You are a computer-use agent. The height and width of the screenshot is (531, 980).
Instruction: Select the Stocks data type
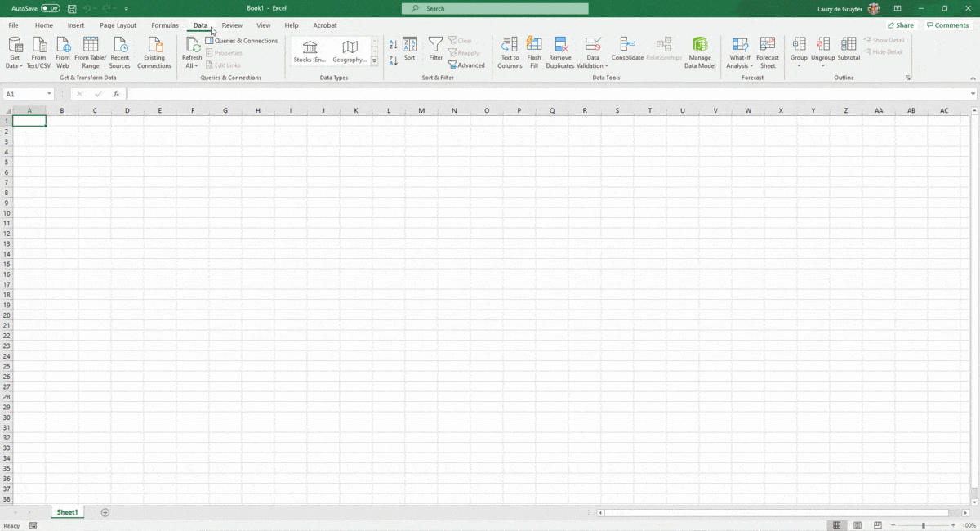coord(310,51)
